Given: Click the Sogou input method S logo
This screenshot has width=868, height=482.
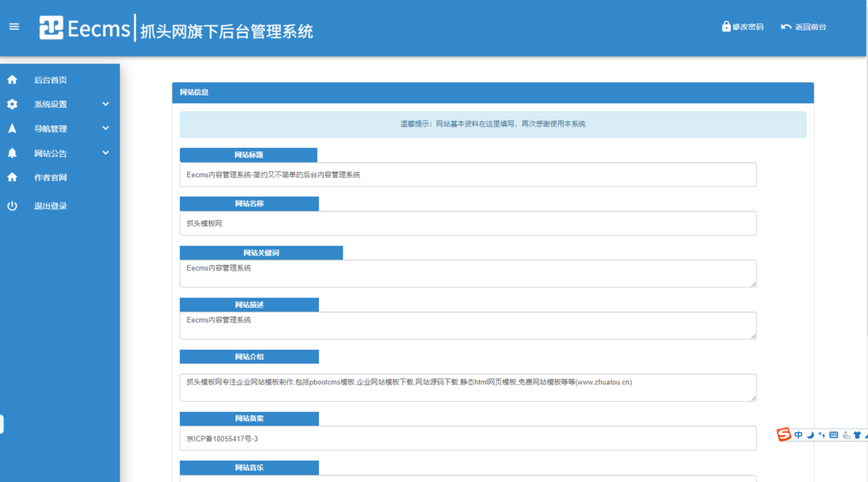Looking at the screenshot, I should point(784,434).
